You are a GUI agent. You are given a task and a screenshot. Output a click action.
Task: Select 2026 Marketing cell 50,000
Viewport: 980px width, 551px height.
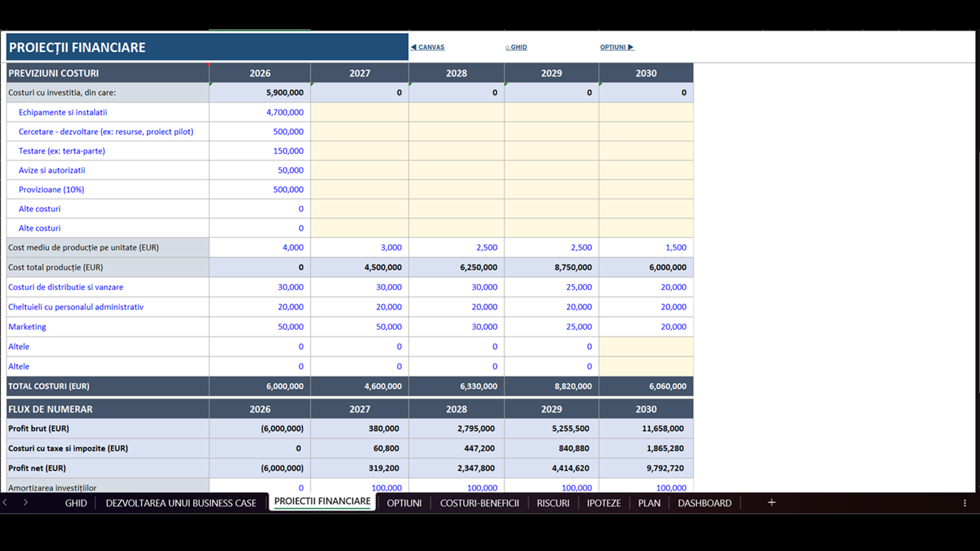point(260,327)
